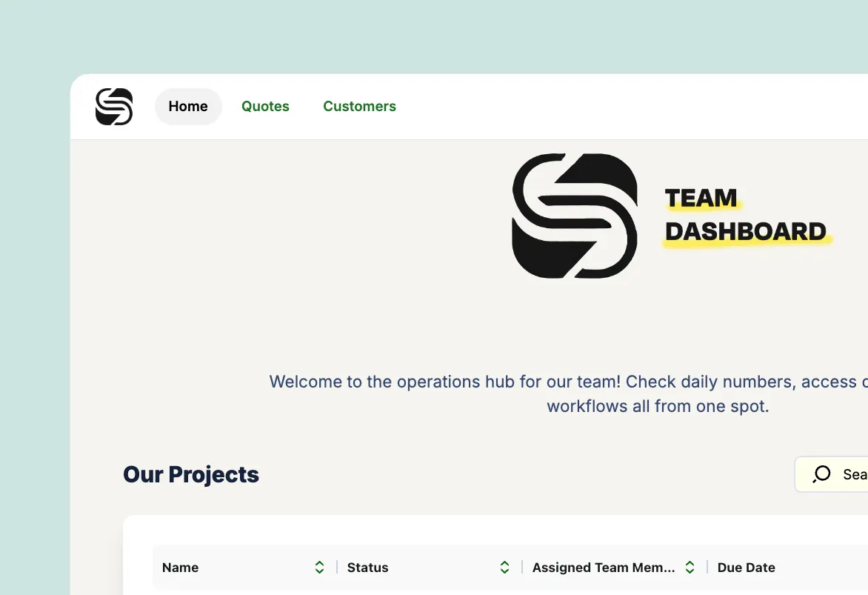This screenshot has height=595, width=868.
Task: Toggle sort order on Assigned Team Member column
Action: click(x=690, y=567)
